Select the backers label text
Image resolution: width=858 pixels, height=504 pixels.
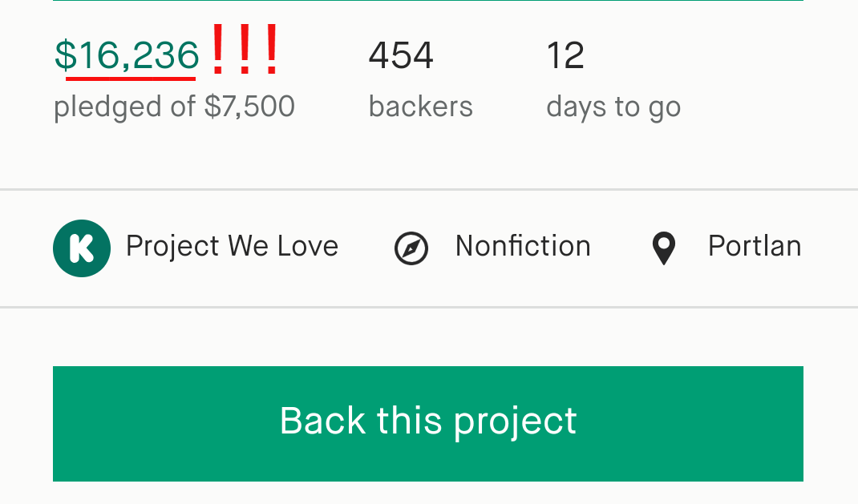point(421,107)
